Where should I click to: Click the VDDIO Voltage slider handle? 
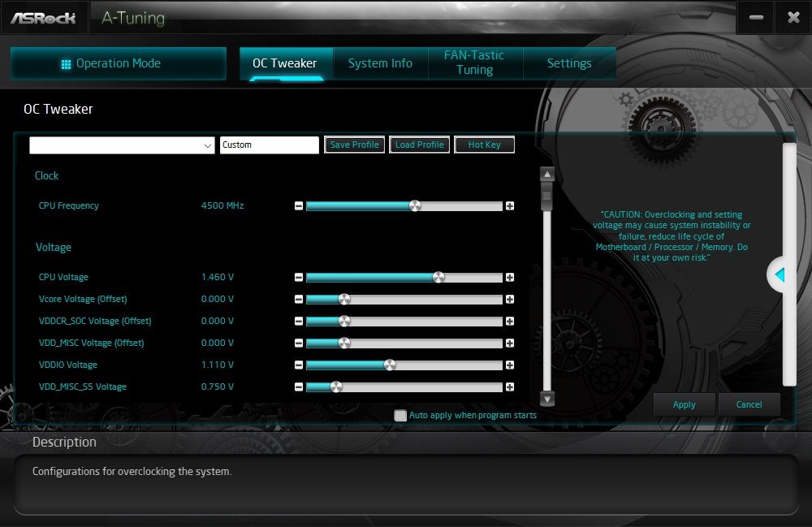(390, 365)
